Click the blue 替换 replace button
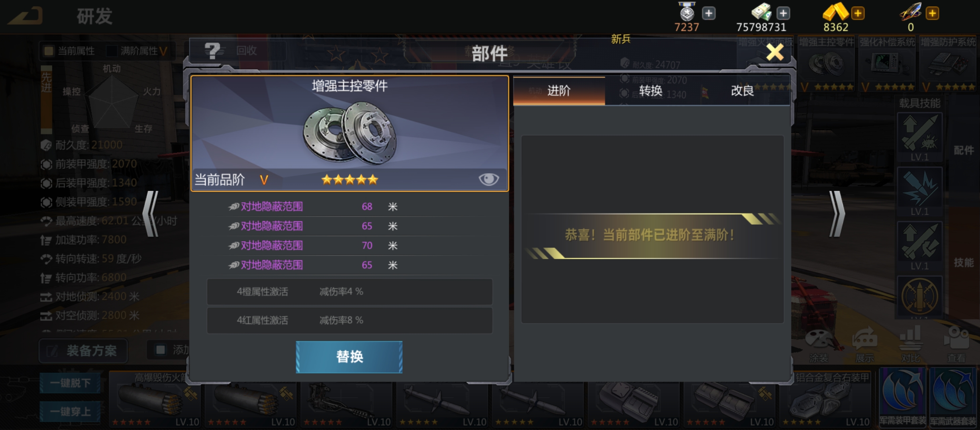This screenshot has height=430, width=980. (349, 357)
